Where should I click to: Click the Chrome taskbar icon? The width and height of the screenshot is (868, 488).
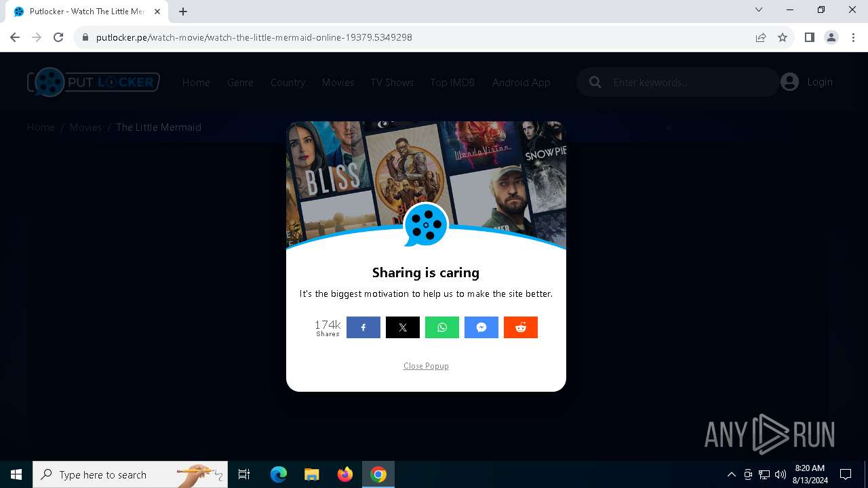(378, 474)
